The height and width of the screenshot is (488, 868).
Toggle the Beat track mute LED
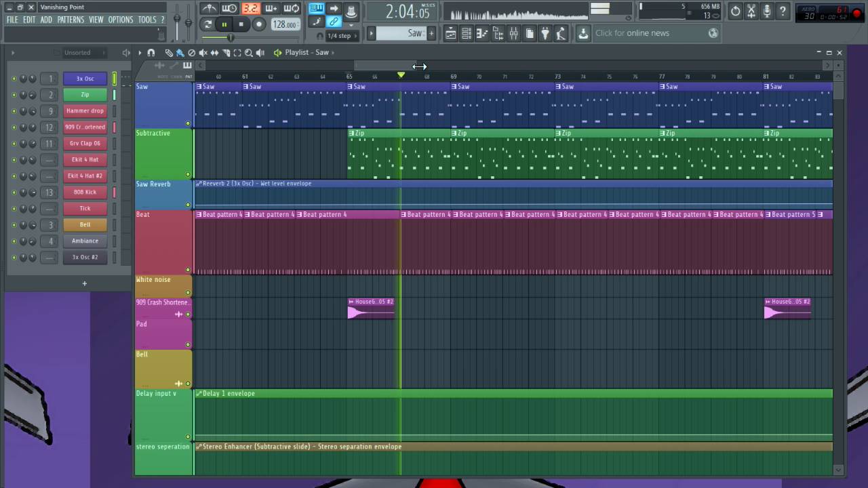click(x=188, y=270)
